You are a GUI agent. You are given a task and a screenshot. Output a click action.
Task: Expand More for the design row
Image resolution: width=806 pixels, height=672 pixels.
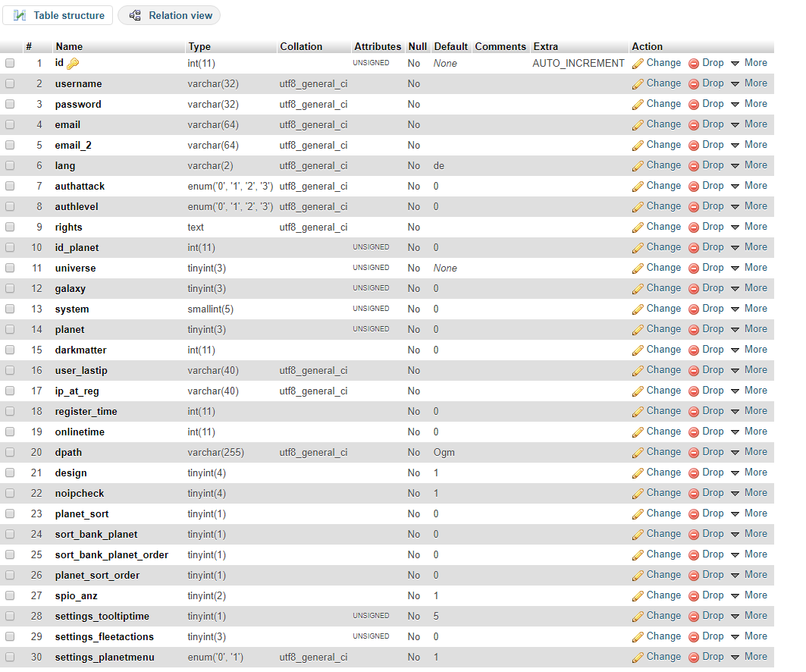(749, 473)
